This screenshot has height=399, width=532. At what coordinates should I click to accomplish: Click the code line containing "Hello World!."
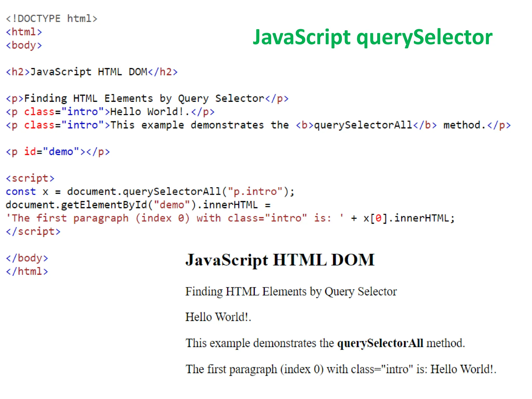click(110, 112)
